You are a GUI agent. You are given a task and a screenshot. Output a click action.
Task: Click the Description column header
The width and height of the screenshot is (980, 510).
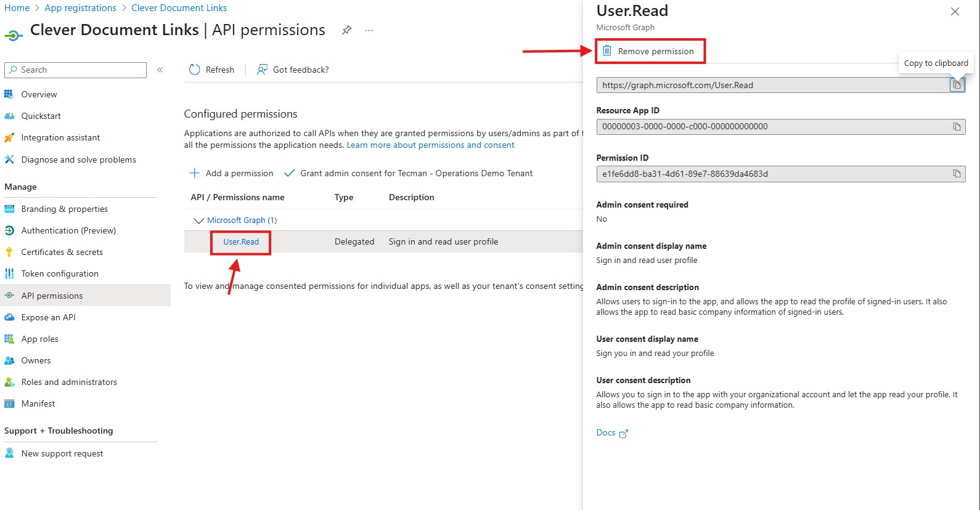pos(412,197)
